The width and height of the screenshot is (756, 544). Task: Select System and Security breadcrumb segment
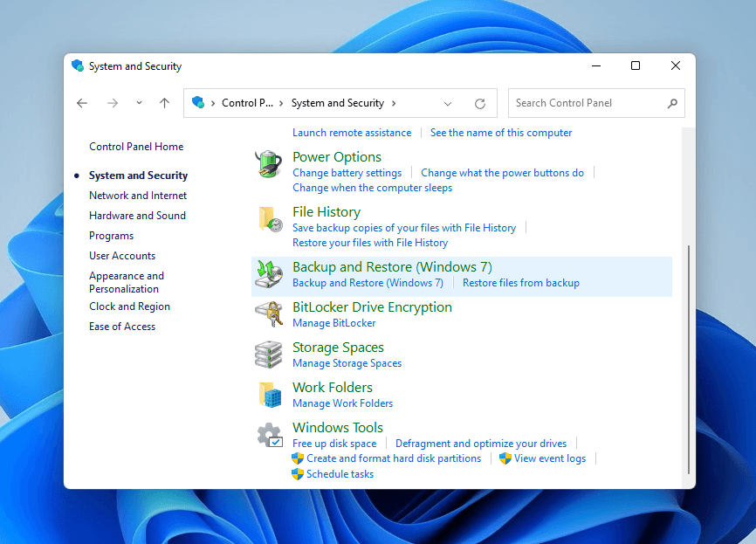338,103
